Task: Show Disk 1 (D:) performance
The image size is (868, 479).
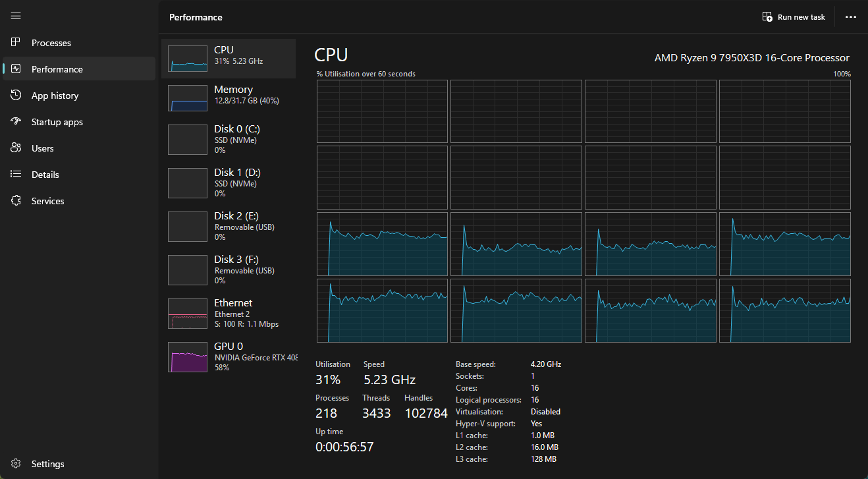Action: [x=229, y=183]
